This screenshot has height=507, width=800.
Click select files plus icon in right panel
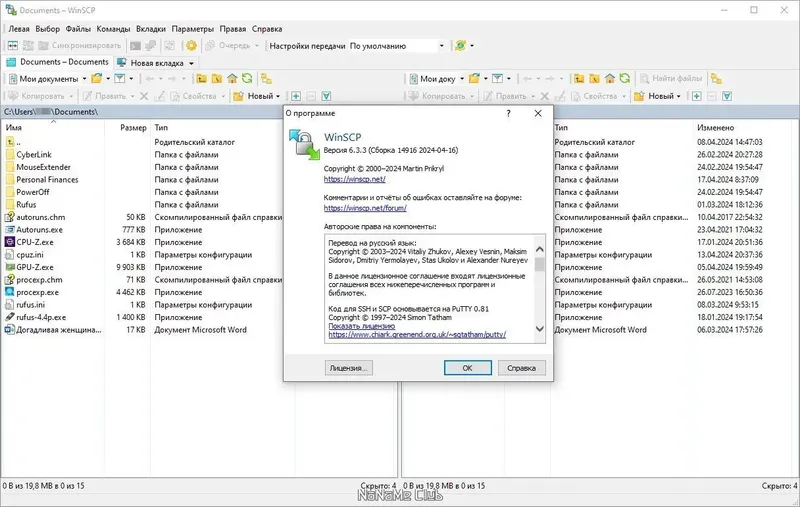(x=696, y=96)
